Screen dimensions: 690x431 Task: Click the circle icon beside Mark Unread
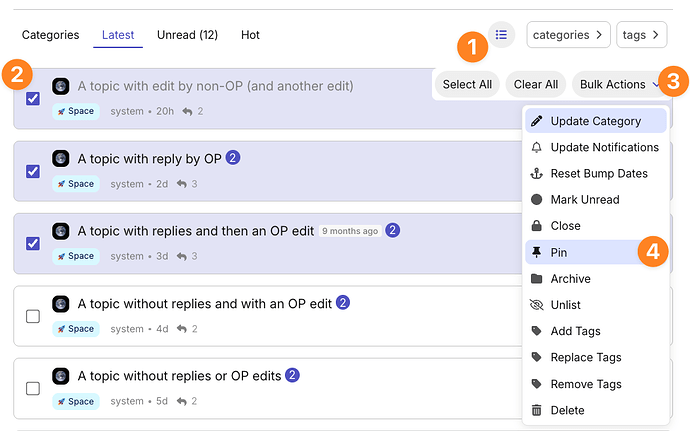[536, 199]
